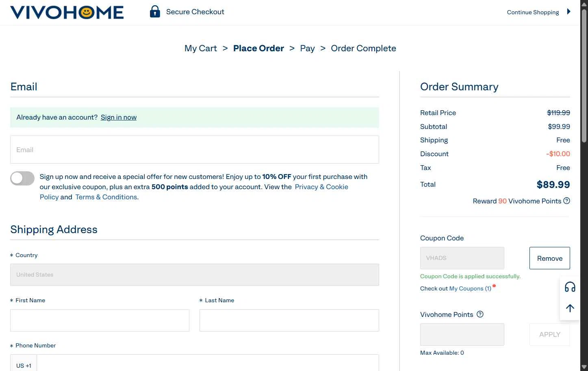This screenshot has width=588, height=371.
Task: Open the Reward Points help icon
Action: [x=567, y=201]
